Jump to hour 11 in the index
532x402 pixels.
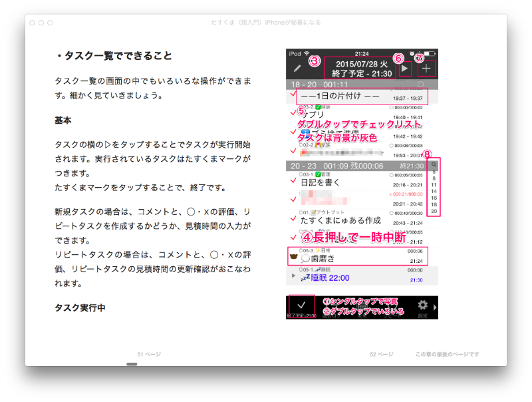pos(434,185)
